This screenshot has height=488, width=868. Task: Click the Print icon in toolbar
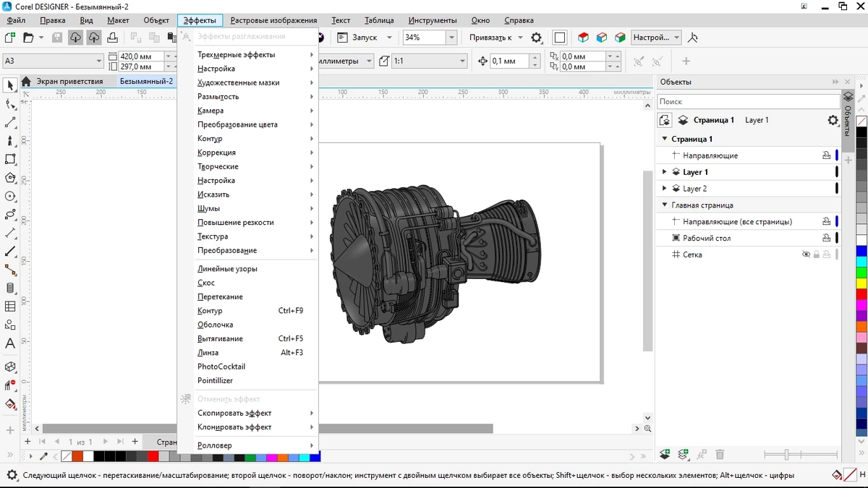pyautogui.click(x=113, y=37)
